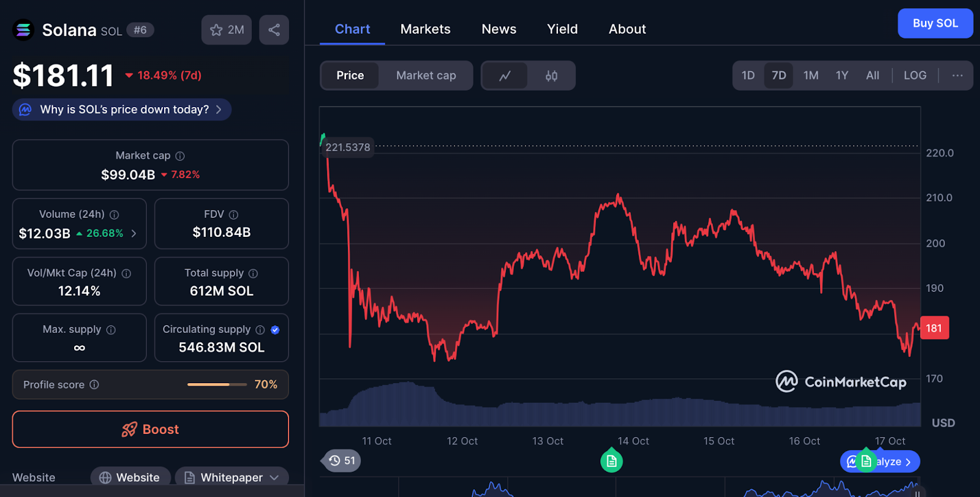The image size is (980, 497).
Task: Open the Market cap info icon
Action: coord(180,156)
